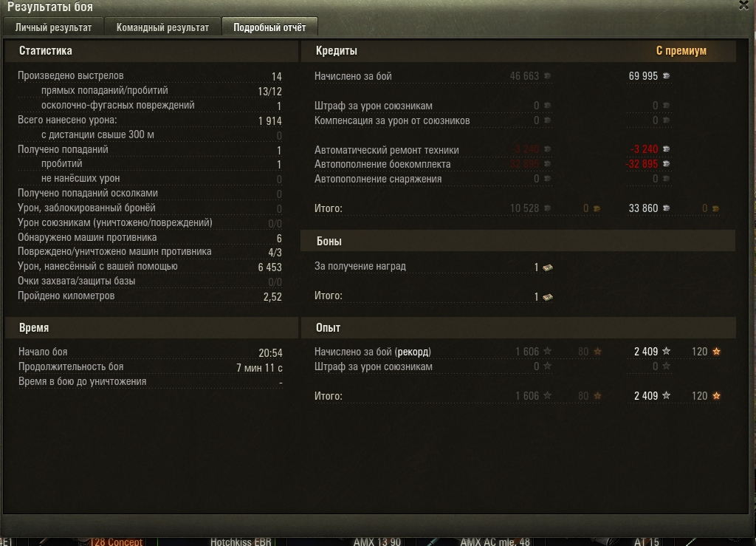The image size is (756, 546).
Task: Click white star icon next to 2 409 earned
Action: point(667,351)
